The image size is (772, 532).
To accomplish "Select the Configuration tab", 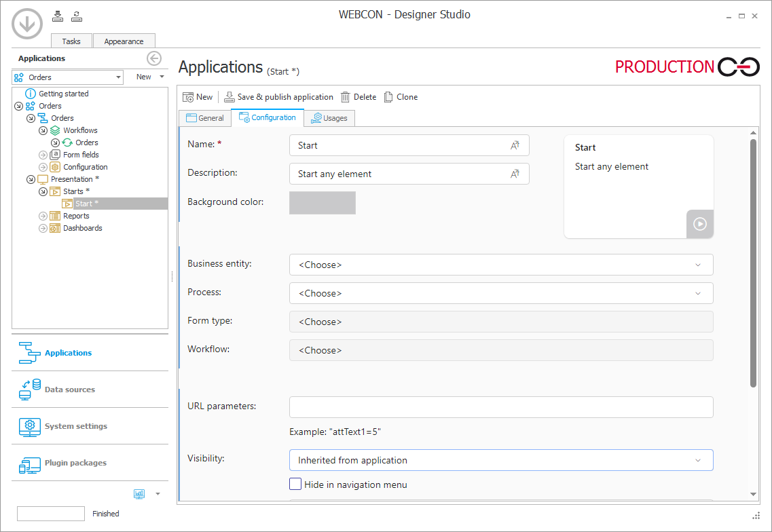I will tap(268, 117).
